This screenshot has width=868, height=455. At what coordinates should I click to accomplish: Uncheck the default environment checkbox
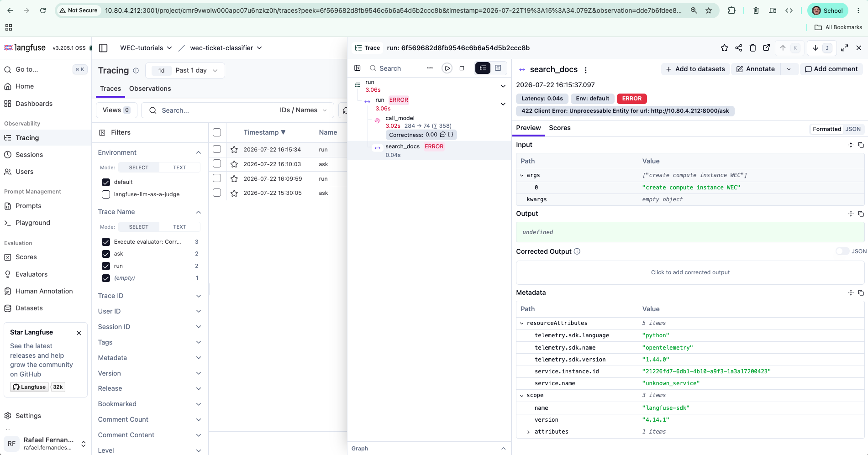pyautogui.click(x=106, y=182)
